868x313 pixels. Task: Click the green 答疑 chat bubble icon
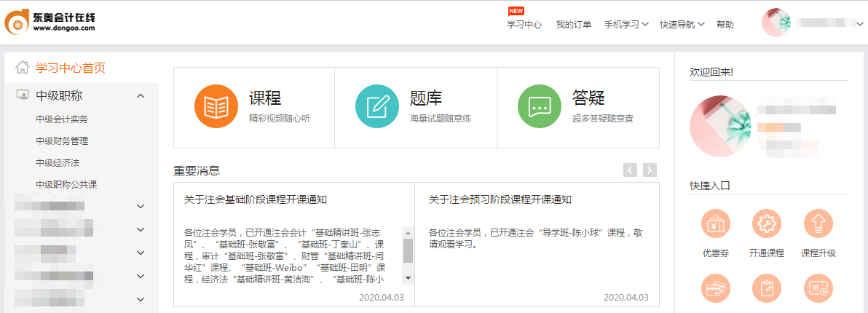tap(539, 106)
